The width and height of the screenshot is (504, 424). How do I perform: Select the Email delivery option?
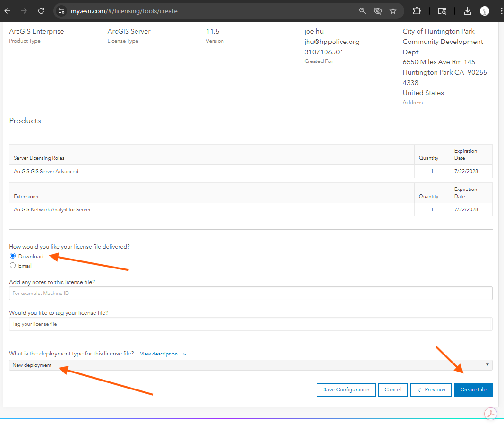13,266
